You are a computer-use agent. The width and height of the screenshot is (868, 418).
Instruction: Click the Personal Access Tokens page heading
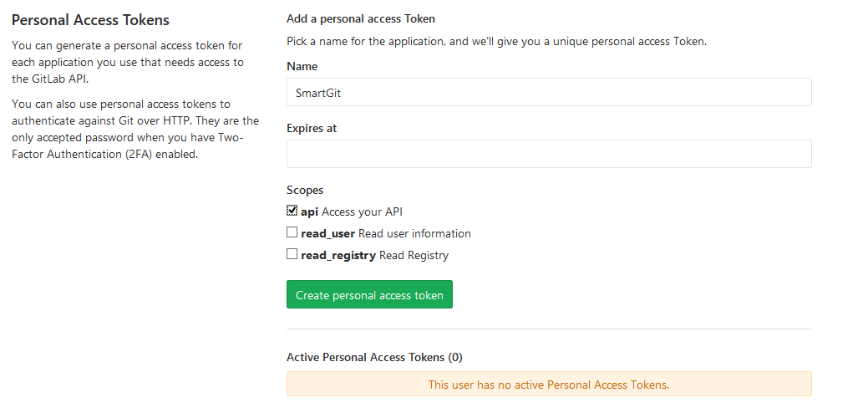90,20
